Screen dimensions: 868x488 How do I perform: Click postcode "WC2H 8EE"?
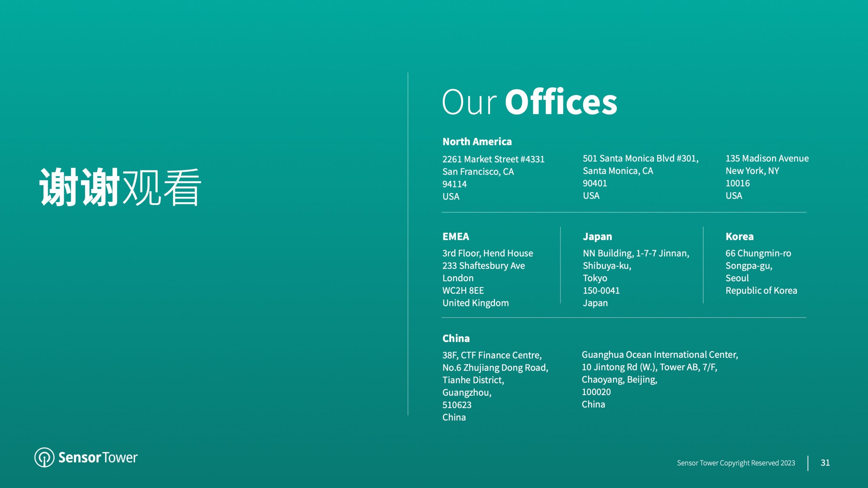(x=463, y=290)
